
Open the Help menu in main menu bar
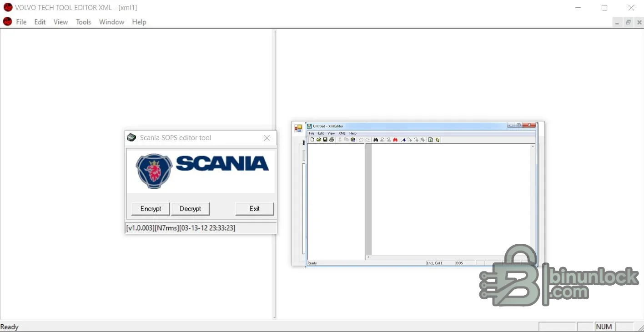(139, 22)
